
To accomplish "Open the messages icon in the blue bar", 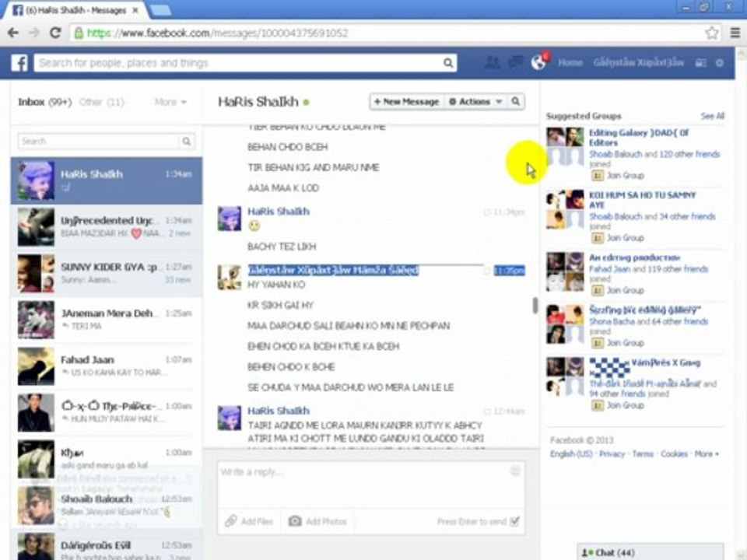I will 516,62.
